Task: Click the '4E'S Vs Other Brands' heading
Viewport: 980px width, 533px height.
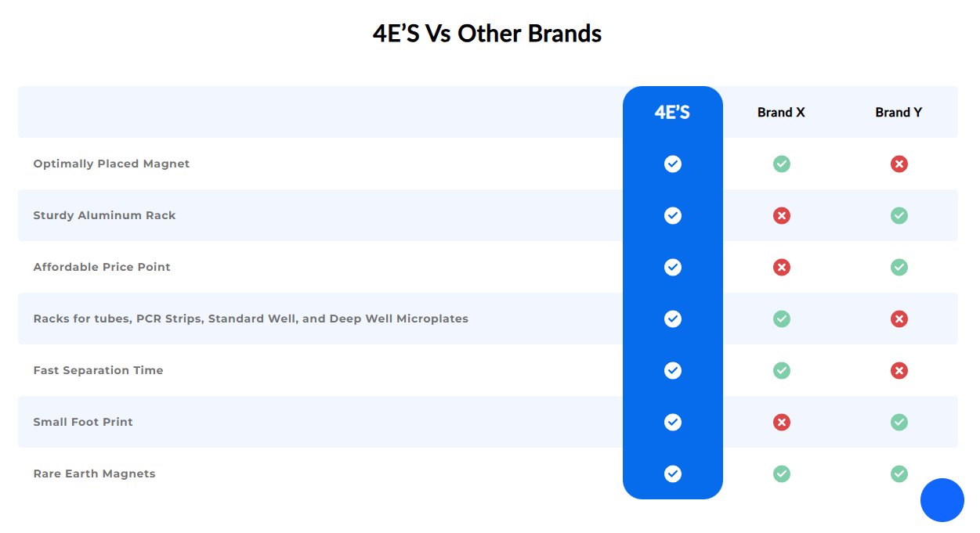Action: (487, 34)
